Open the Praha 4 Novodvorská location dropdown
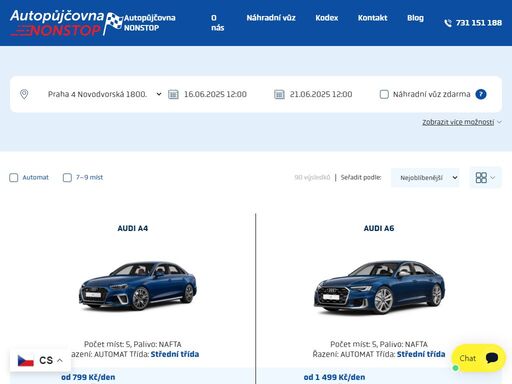The height and width of the screenshot is (384, 512). point(104,94)
